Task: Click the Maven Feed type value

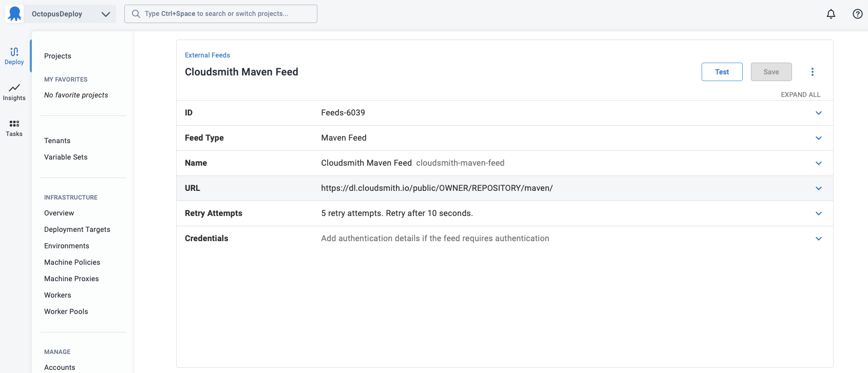Action: pyautogui.click(x=344, y=138)
